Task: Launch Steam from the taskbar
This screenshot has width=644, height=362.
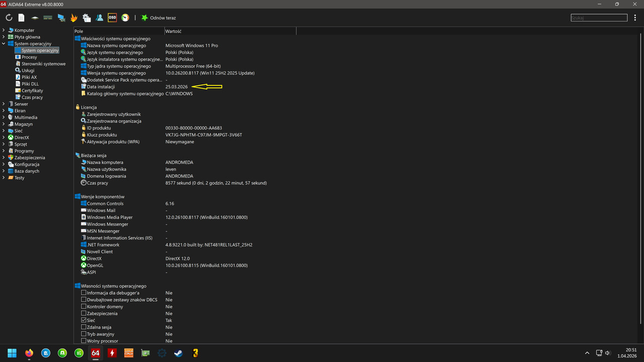Action: click(178, 353)
